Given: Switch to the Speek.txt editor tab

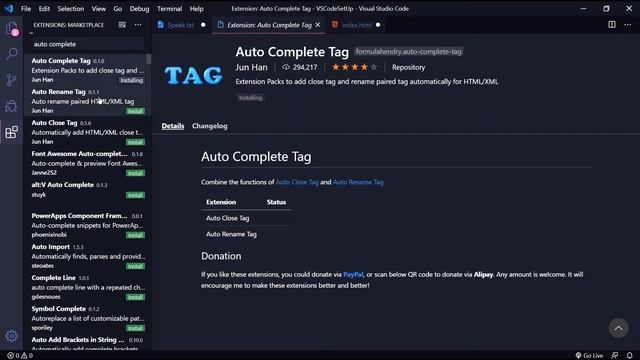Looking at the screenshot, I should click(182, 25).
